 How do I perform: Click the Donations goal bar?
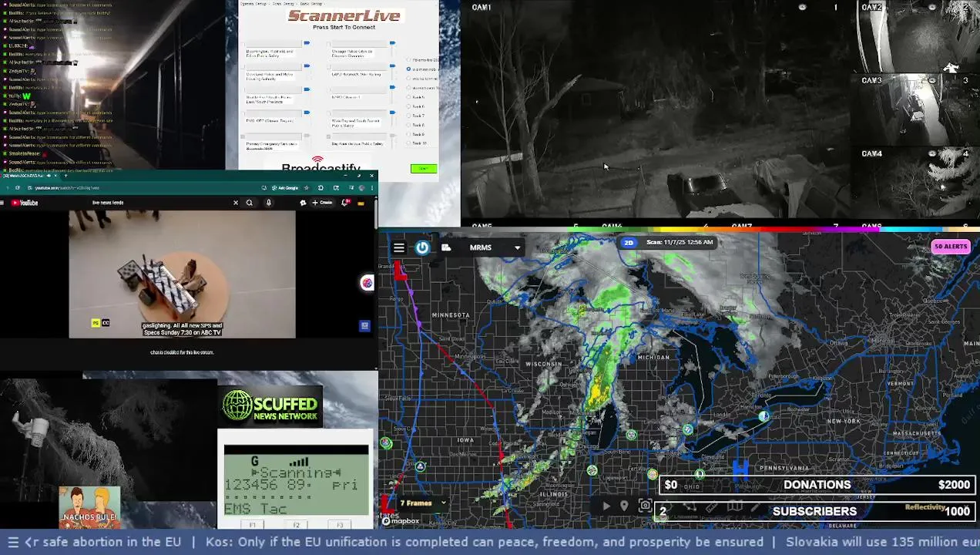click(x=817, y=485)
